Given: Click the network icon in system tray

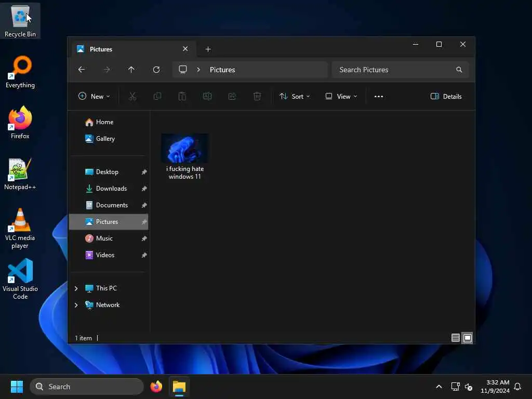Looking at the screenshot, I should (455, 387).
